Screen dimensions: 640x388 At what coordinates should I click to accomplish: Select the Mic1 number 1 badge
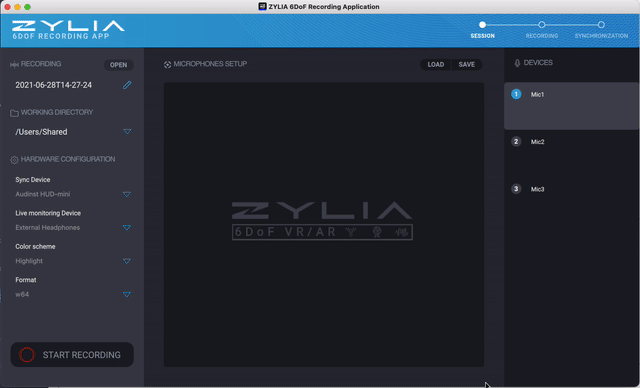[x=516, y=94]
